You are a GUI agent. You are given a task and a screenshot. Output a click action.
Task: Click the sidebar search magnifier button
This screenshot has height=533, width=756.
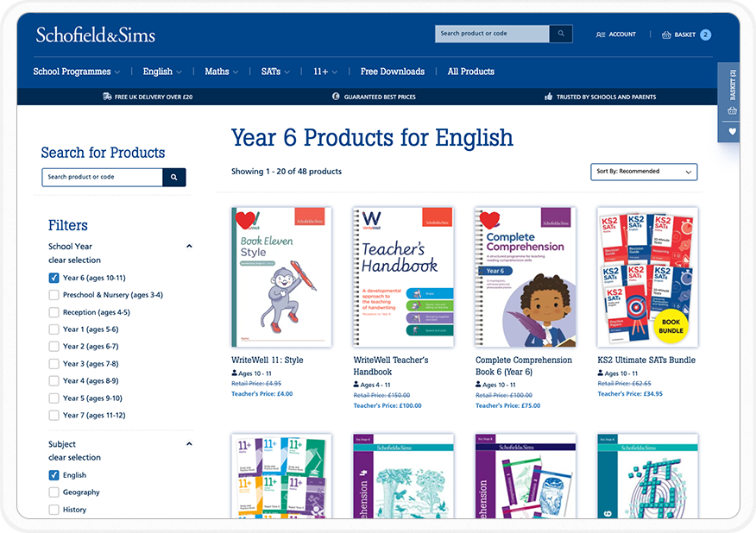click(174, 177)
